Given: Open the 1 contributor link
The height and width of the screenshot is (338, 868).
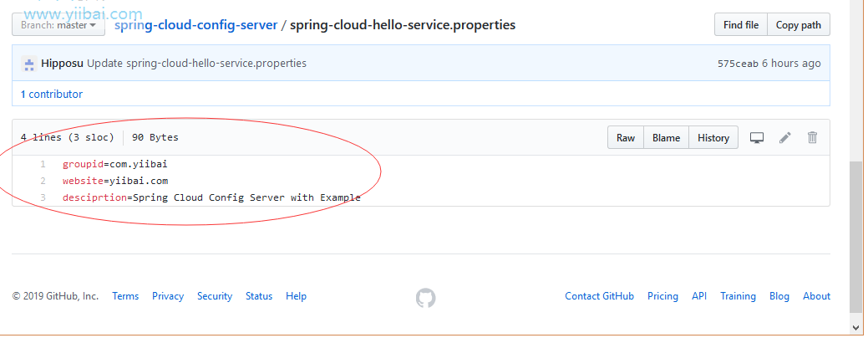Looking at the screenshot, I should pyautogui.click(x=52, y=95).
